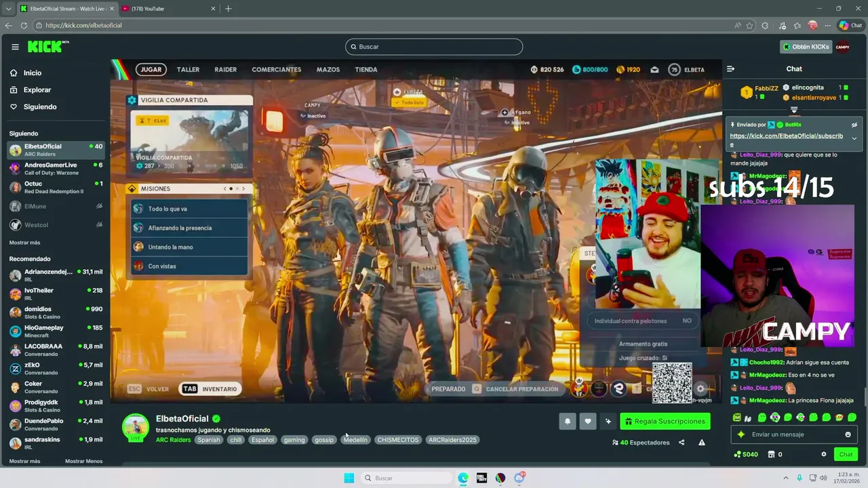Click Regala Suscripciones button
Viewport: 868px width, 488px height.
point(665,422)
